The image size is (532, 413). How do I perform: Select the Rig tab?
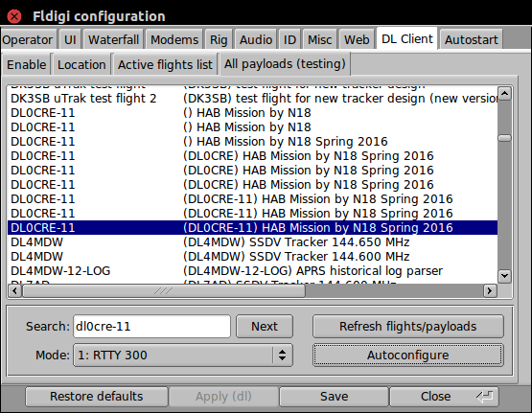[219, 39]
